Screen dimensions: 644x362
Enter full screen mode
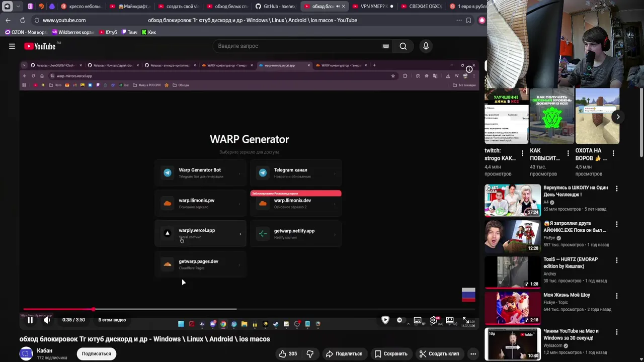point(466,320)
